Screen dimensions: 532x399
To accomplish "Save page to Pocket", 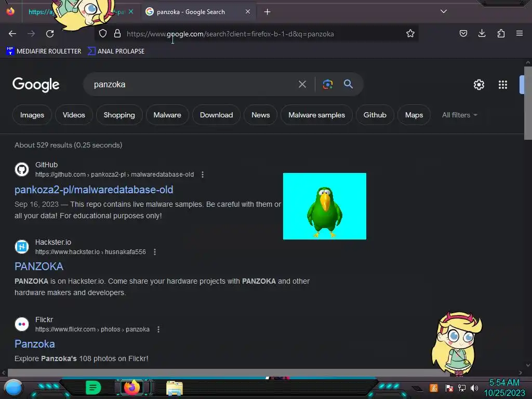I will 463,33.
